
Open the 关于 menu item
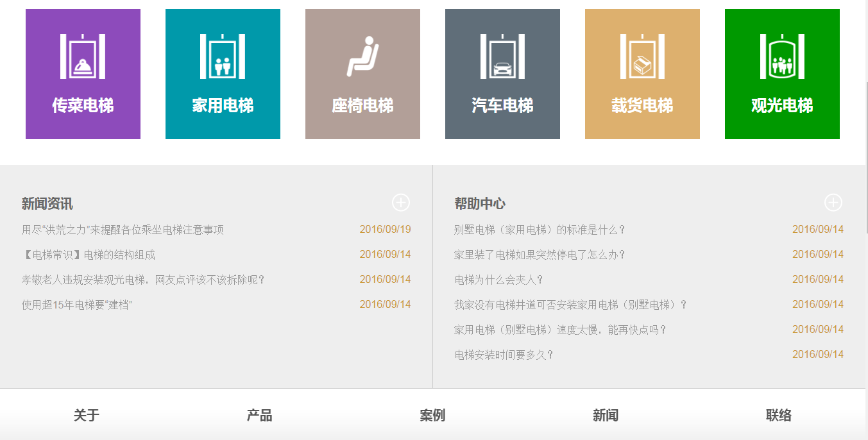point(87,416)
